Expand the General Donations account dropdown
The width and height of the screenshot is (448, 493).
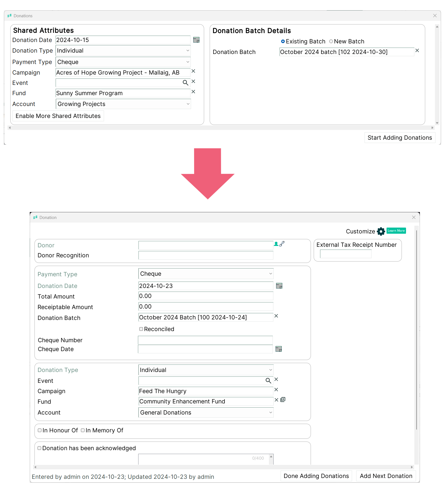tap(206, 413)
